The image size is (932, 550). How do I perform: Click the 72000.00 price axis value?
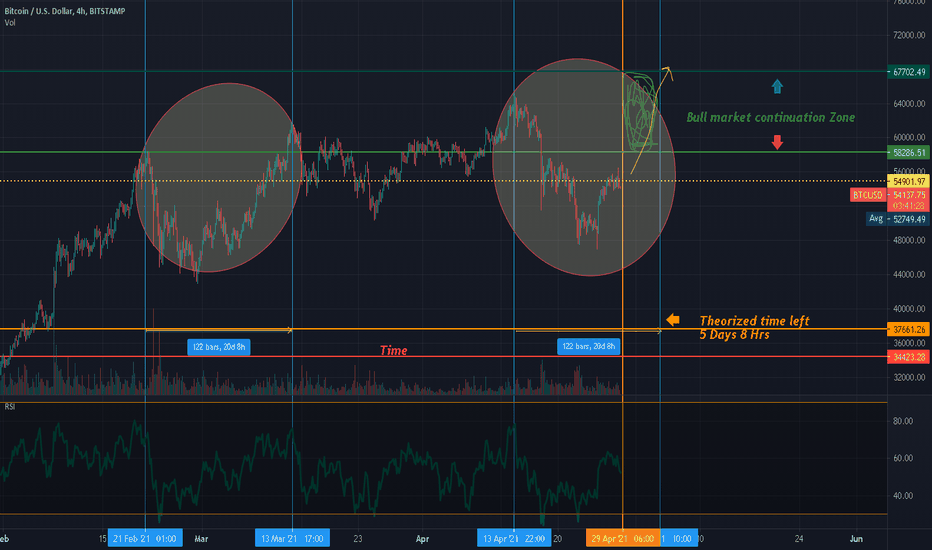[x=909, y=36]
